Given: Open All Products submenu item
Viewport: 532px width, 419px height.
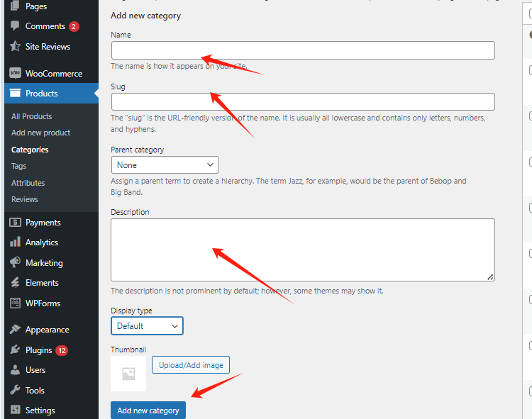Looking at the screenshot, I should tap(31, 116).
